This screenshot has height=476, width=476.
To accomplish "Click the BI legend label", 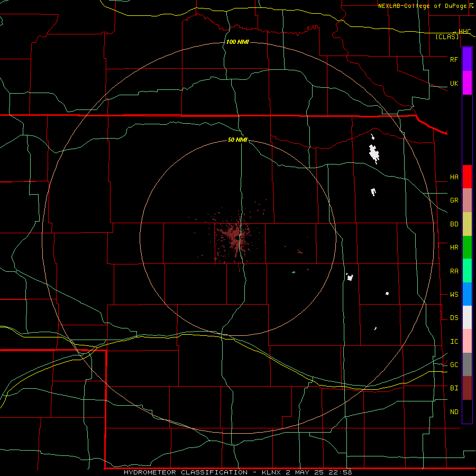I will (x=454, y=388).
